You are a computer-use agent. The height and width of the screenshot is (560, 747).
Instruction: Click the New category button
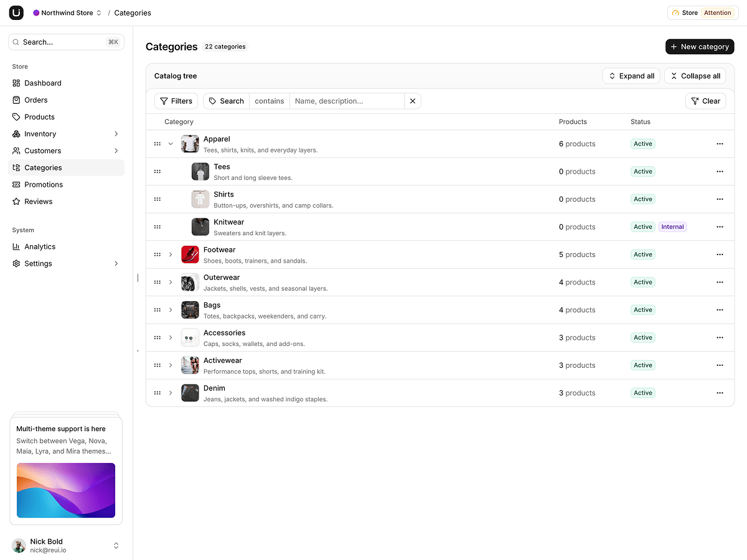tap(700, 47)
